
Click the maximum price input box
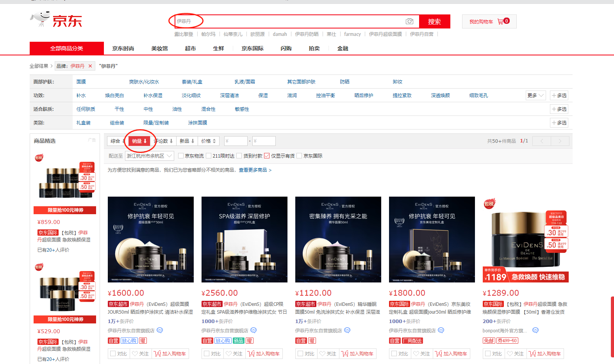[264, 141]
